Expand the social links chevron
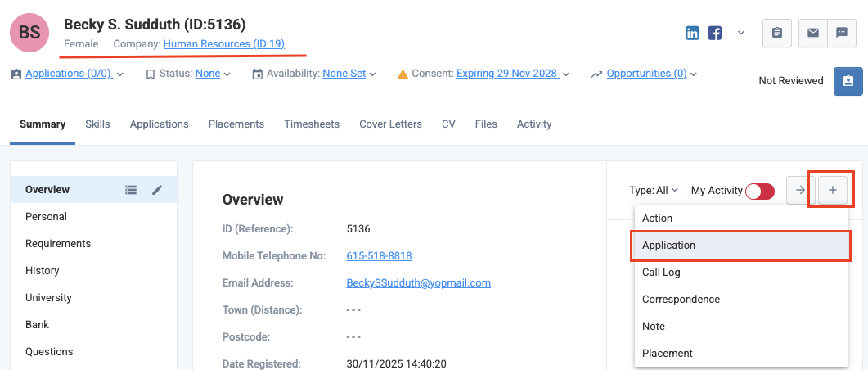This screenshot has width=868, height=370. pos(741,34)
